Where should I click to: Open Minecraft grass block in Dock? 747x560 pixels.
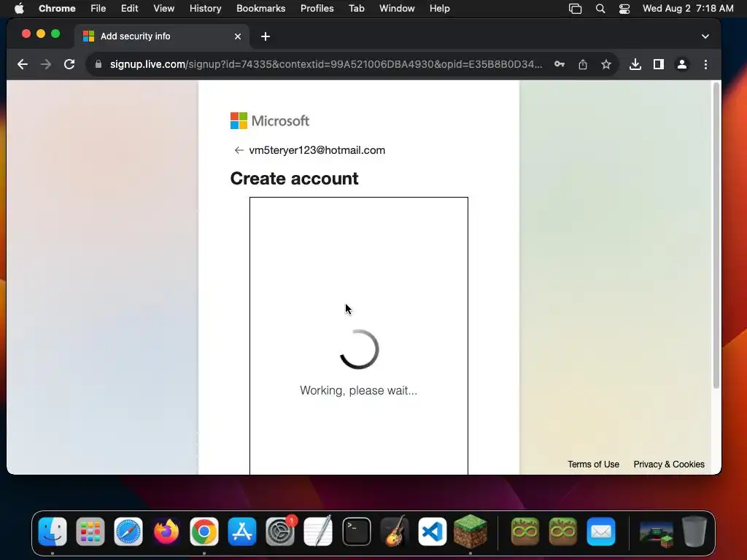pyautogui.click(x=471, y=532)
